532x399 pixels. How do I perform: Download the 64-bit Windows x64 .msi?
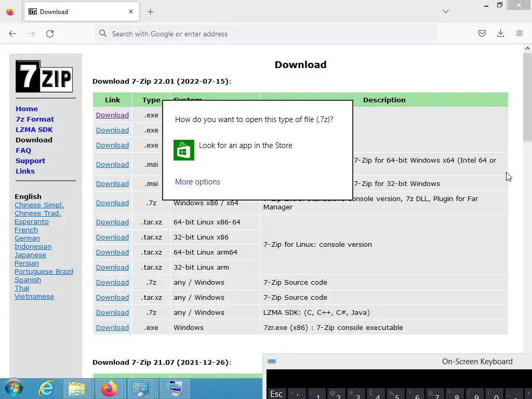[x=112, y=165]
